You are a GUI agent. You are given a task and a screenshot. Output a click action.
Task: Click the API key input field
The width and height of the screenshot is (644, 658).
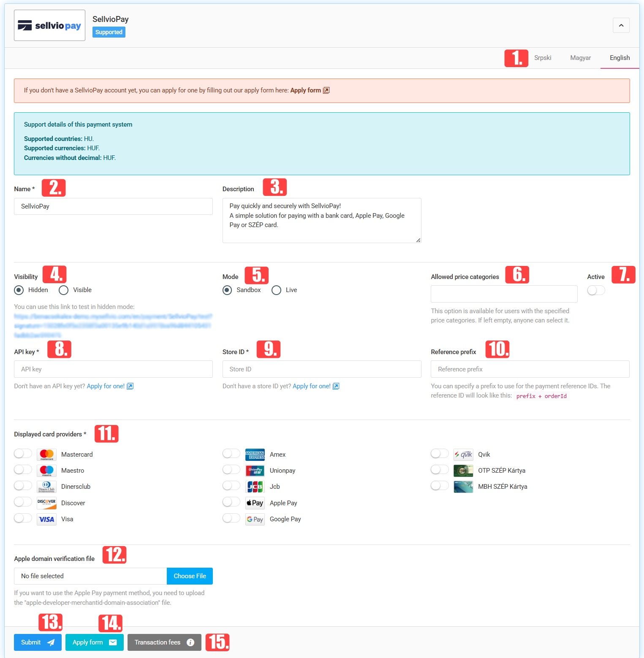pos(113,369)
